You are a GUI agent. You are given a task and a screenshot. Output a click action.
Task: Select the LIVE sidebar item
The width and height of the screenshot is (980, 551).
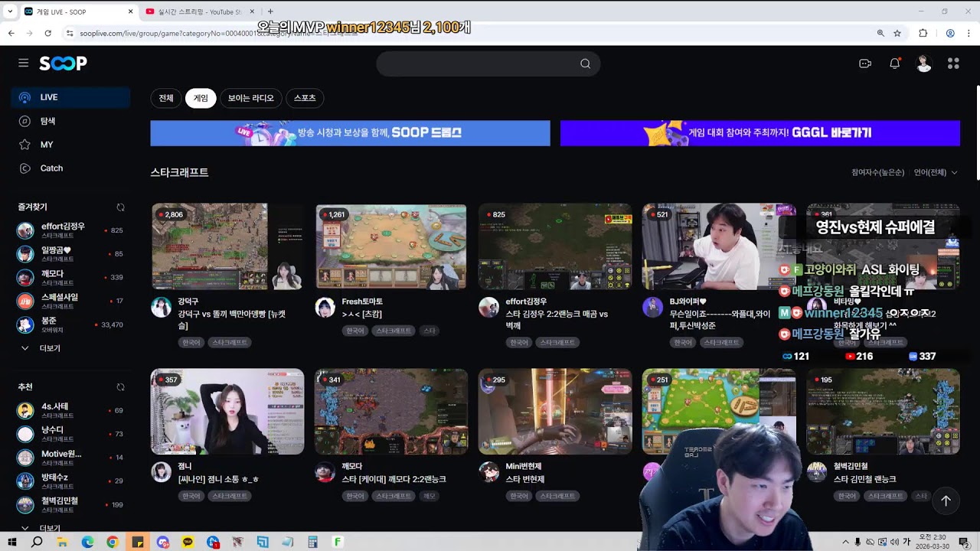click(x=70, y=97)
